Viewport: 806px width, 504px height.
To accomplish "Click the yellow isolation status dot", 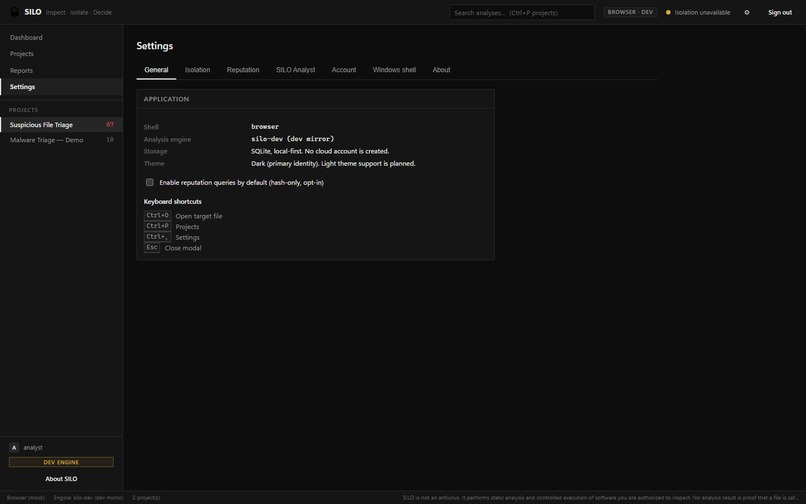I will (668, 12).
